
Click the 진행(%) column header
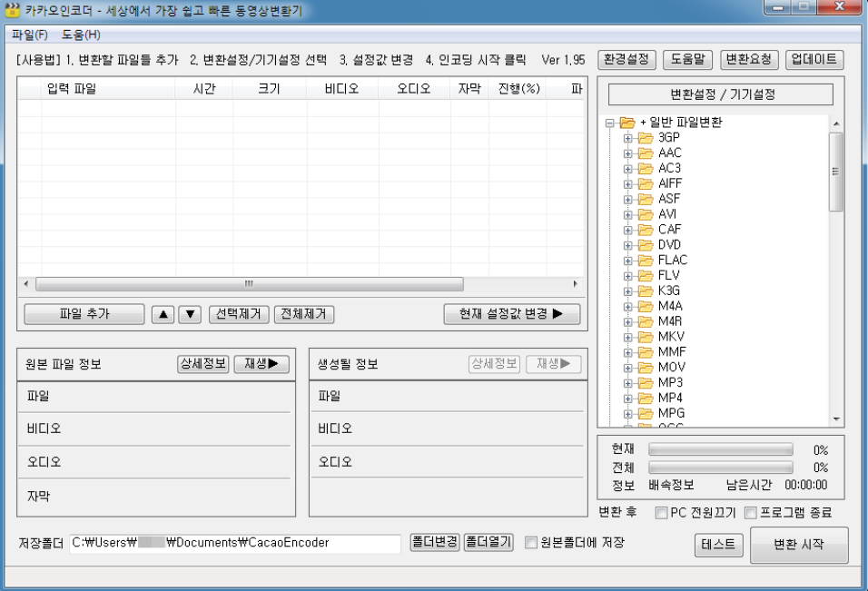[x=518, y=89]
